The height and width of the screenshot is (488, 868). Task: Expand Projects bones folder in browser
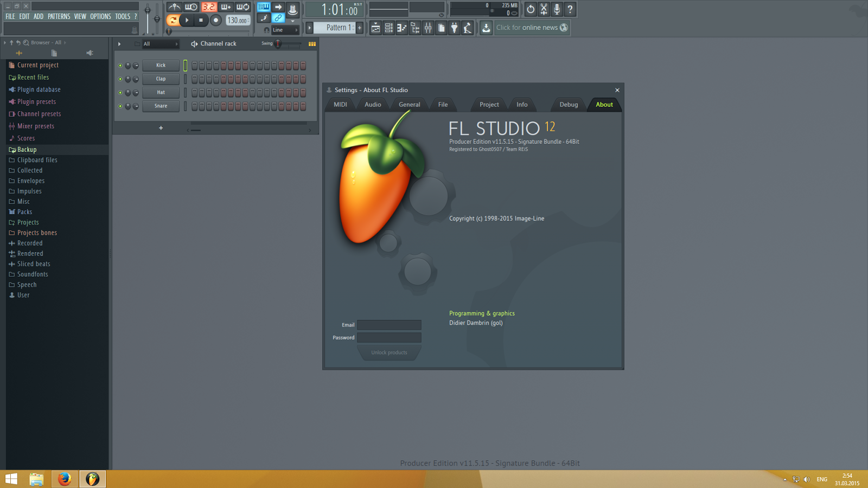[33, 233]
